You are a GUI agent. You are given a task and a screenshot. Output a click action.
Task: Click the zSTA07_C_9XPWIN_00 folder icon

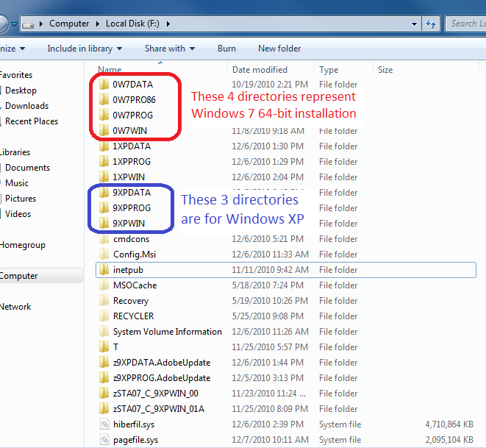coord(104,393)
